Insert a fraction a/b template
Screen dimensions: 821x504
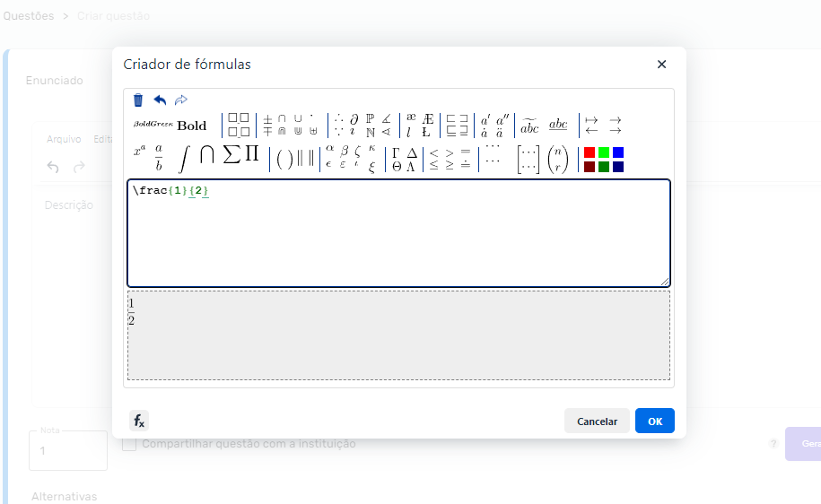click(159, 157)
